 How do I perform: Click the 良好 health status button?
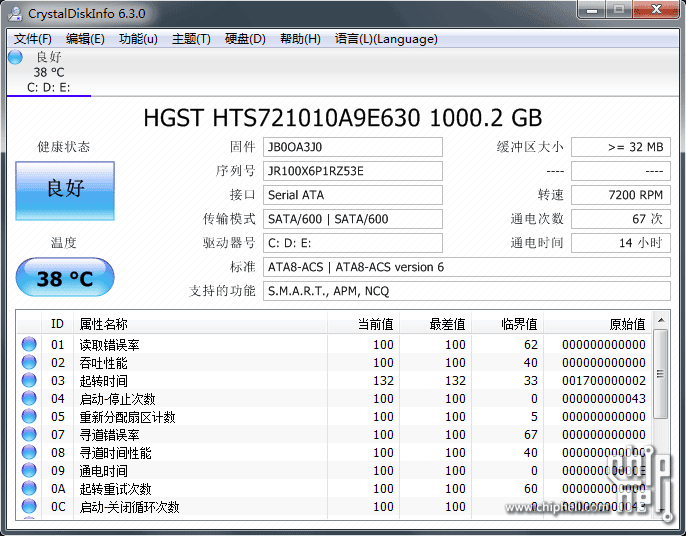[x=65, y=191]
